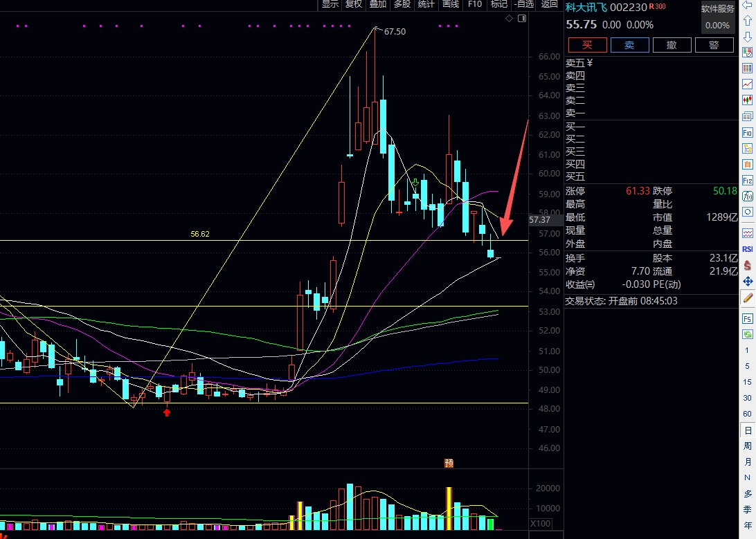
Task: Open the 叠加 menu
Action: tap(378, 4)
